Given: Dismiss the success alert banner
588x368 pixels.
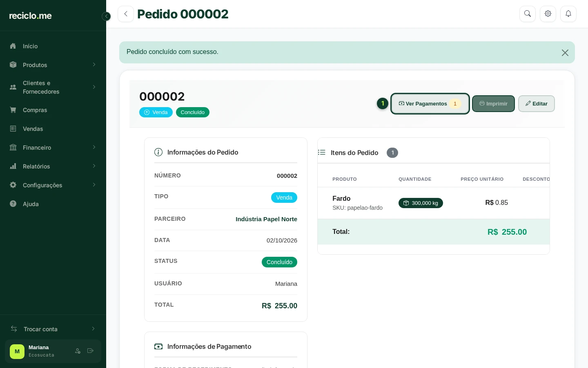Looking at the screenshot, I should (x=565, y=53).
